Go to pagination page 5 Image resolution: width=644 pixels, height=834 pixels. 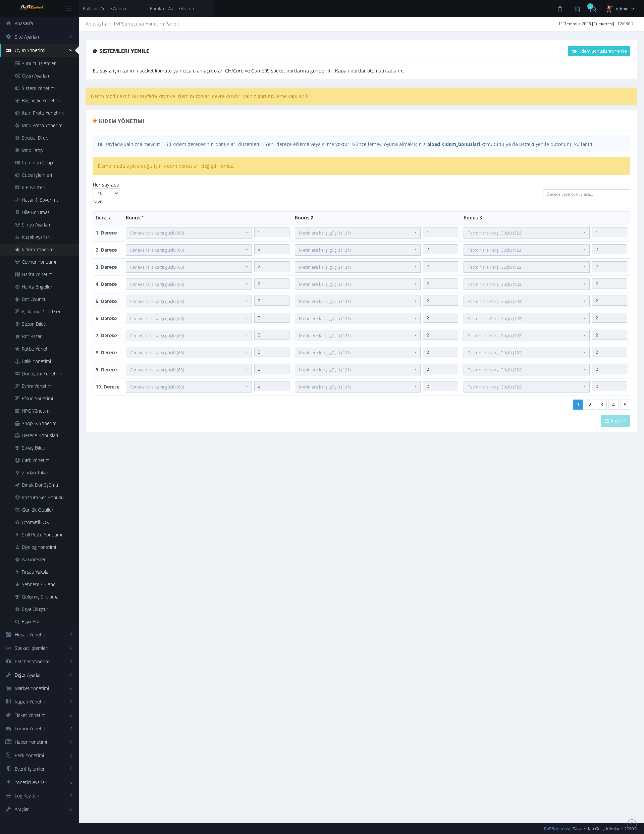[625, 405]
